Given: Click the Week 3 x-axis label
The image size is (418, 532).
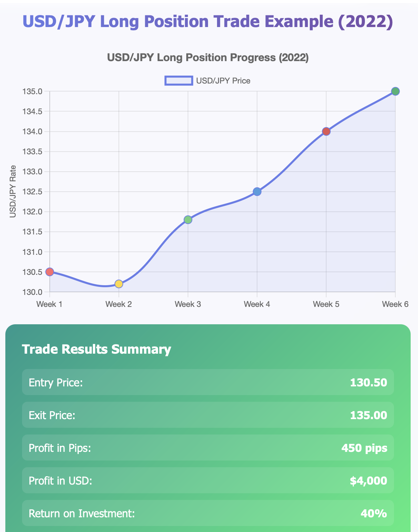Looking at the screenshot, I should pyautogui.click(x=188, y=304).
